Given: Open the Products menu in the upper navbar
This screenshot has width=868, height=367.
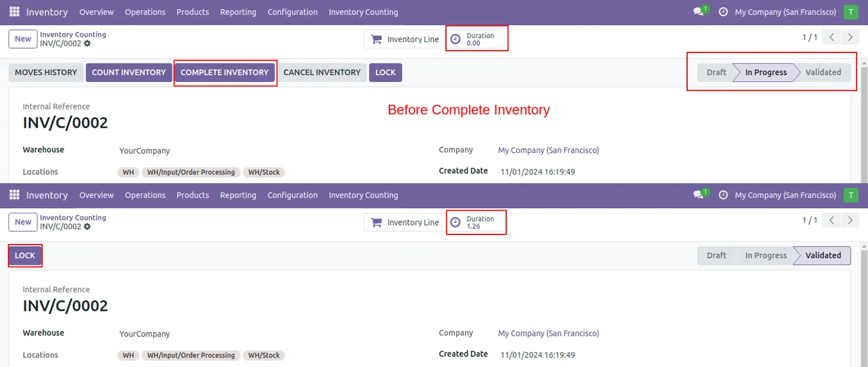Looking at the screenshot, I should pyautogui.click(x=193, y=12).
